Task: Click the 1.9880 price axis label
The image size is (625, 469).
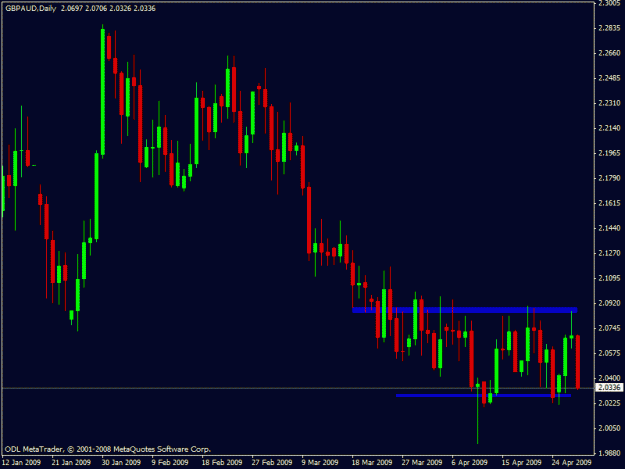Action: click(x=609, y=453)
